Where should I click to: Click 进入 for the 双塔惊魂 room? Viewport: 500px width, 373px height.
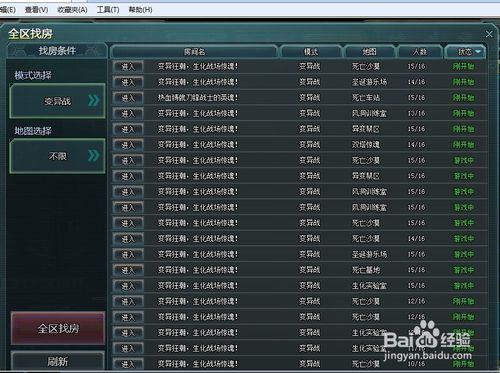tap(128, 145)
